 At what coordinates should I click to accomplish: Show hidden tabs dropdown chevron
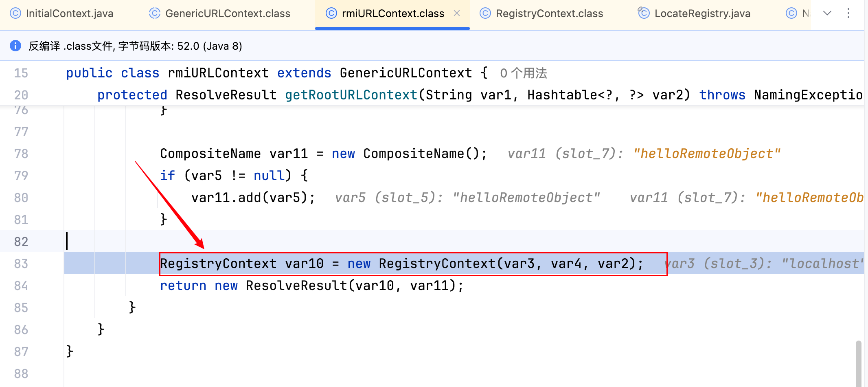coord(827,13)
